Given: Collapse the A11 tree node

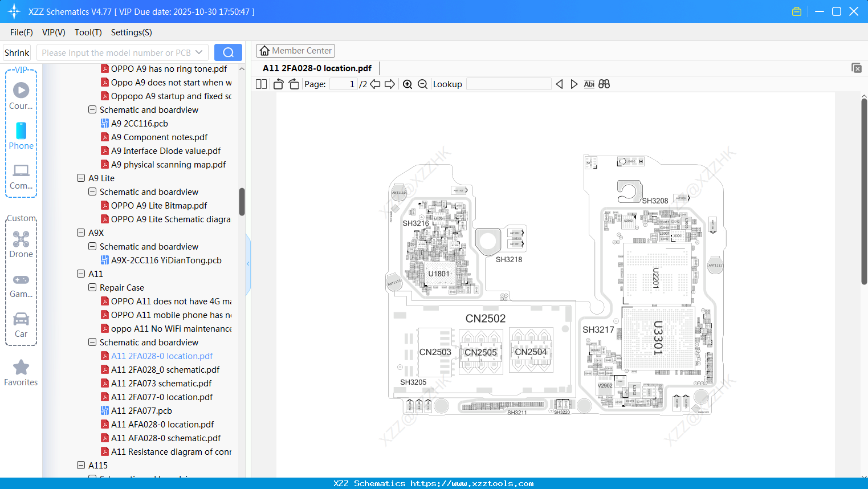Looking at the screenshot, I should [x=81, y=274].
